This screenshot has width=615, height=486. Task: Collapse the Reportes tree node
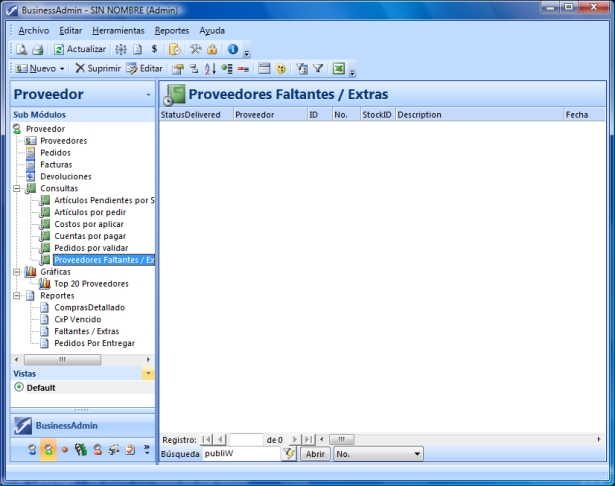click(17, 296)
